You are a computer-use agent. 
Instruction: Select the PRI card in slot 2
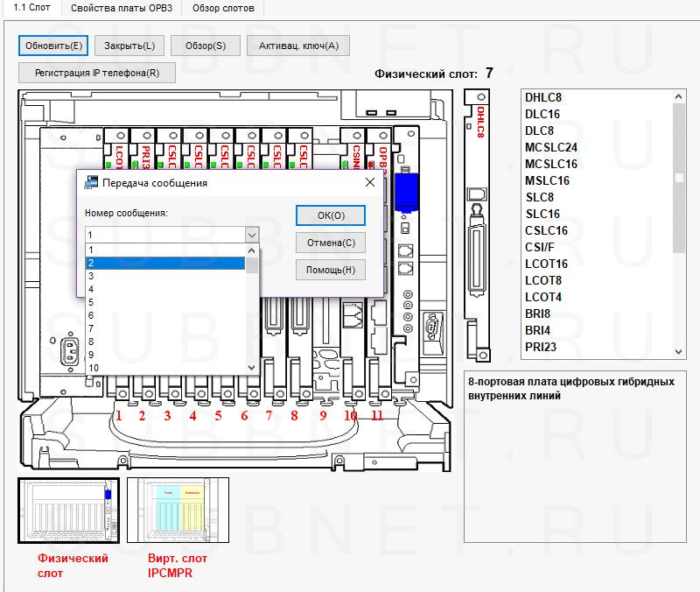pos(143,151)
